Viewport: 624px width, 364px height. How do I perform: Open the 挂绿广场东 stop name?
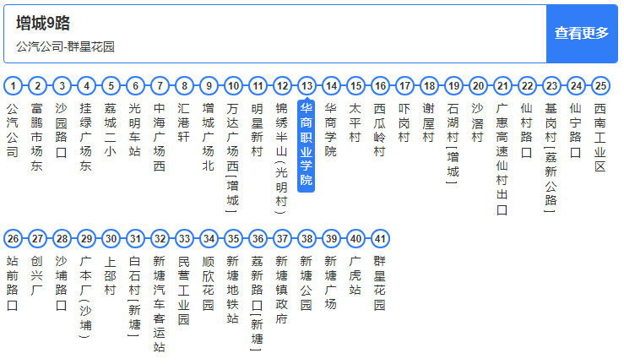click(86, 137)
